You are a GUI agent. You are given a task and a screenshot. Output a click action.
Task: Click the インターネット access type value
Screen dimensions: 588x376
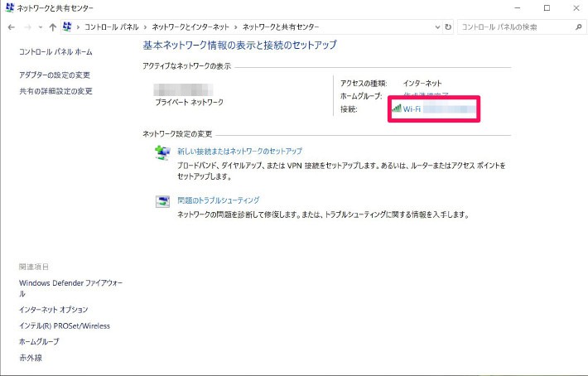[422, 83]
